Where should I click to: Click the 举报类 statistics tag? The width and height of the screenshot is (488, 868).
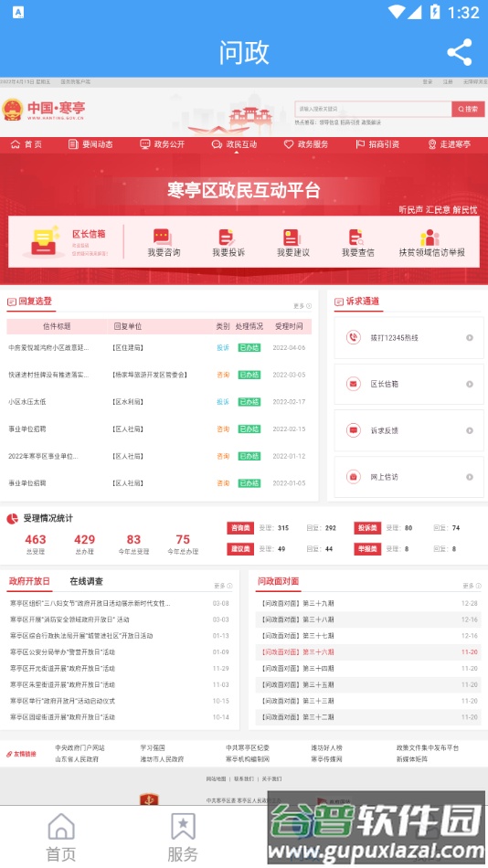367,549
